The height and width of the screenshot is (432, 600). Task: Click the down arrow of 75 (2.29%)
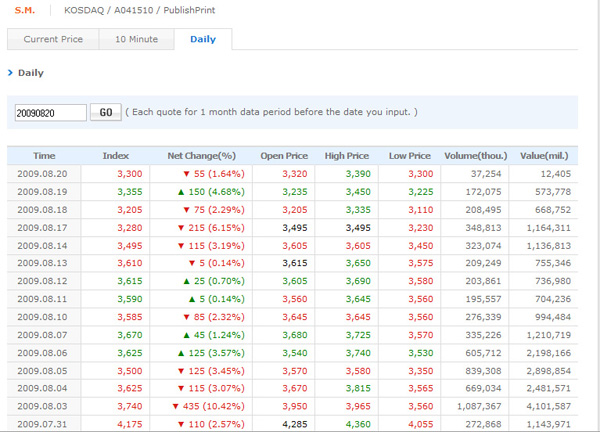pos(186,210)
